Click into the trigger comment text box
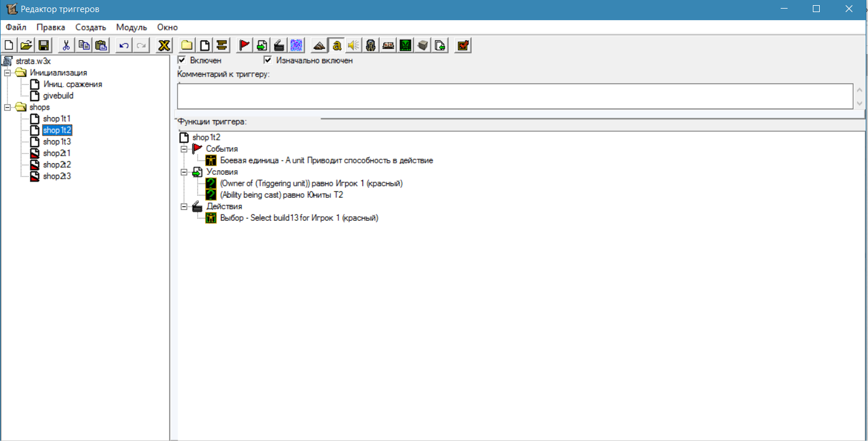The height and width of the screenshot is (441, 868). click(x=515, y=97)
